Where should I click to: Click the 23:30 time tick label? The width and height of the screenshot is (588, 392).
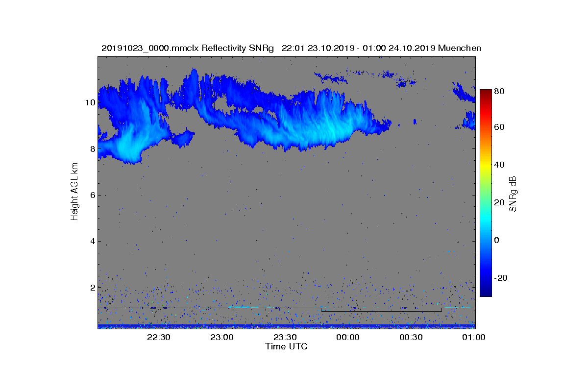(x=285, y=337)
